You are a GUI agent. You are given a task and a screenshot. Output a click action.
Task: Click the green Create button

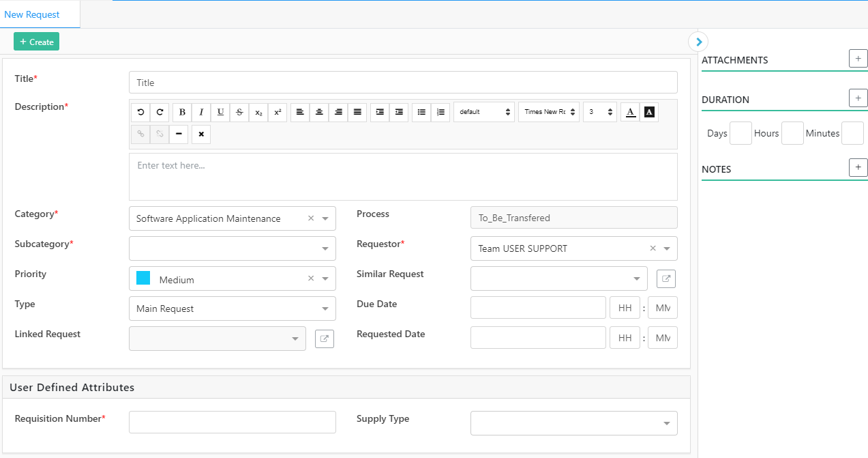(x=36, y=42)
